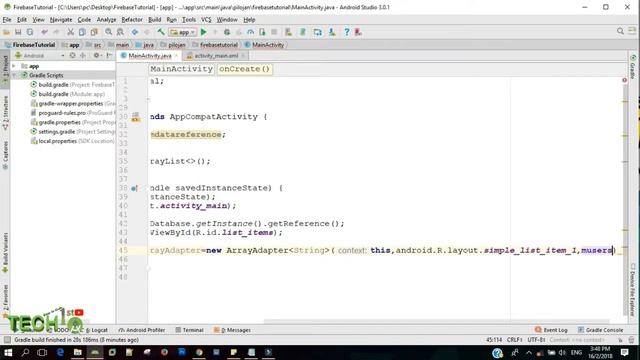Click the onCreate() method breadcrumb

tap(244, 69)
